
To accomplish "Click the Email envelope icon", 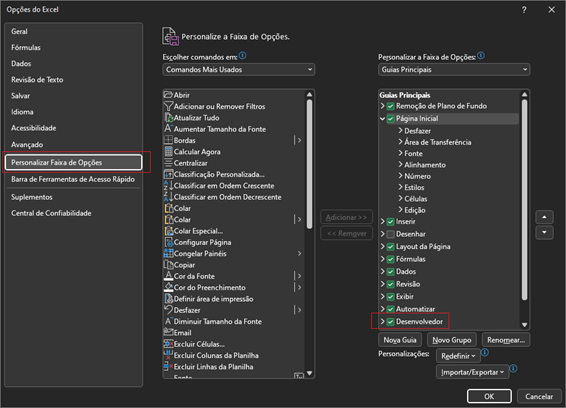I will click(169, 332).
